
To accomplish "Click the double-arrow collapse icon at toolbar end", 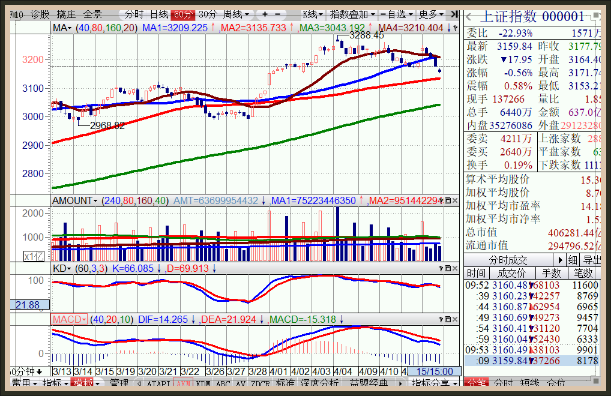I will coord(454,14).
